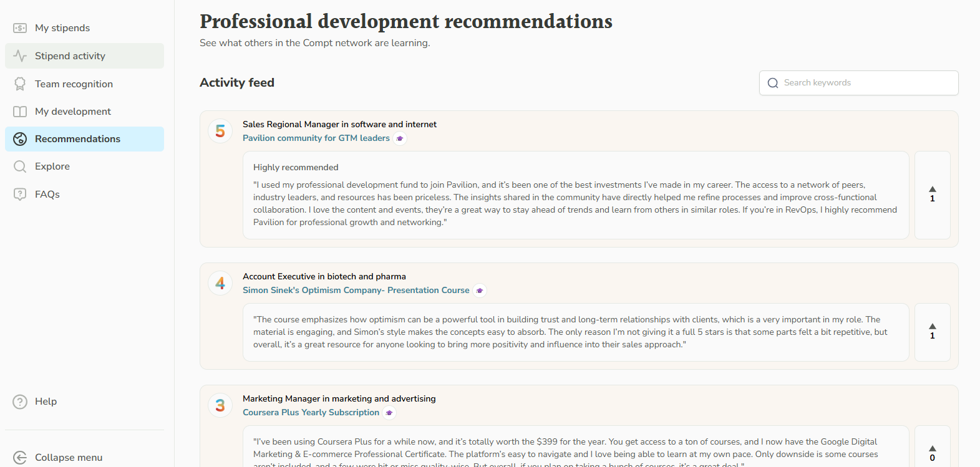Click the Explore magnifier icon

click(x=20, y=166)
